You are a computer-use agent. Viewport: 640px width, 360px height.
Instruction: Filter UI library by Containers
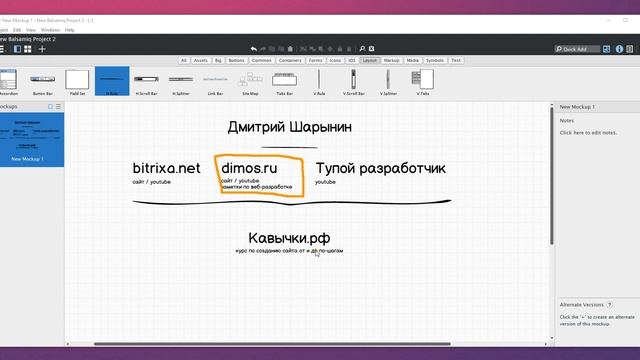coord(290,60)
